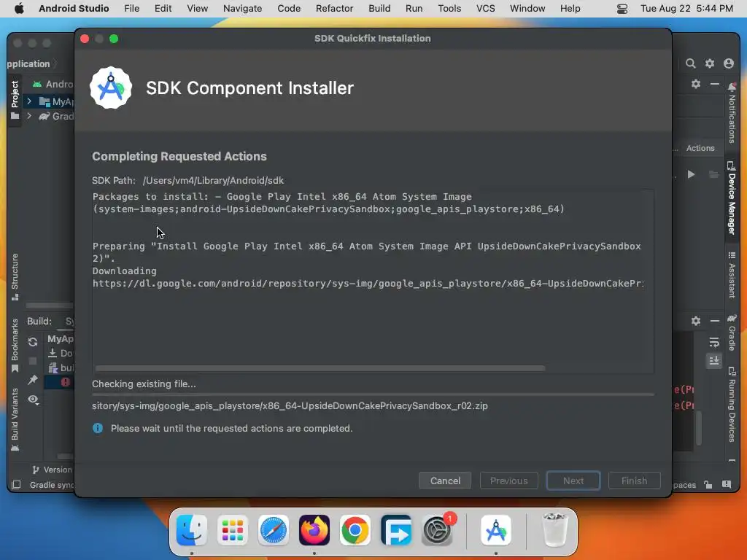Open System Settings from the Dock
747x560 pixels.
point(437,530)
